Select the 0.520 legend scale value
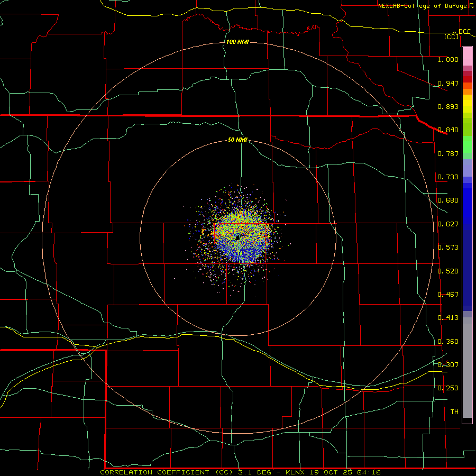The height and width of the screenshot is (476, 476). point(448,271)
